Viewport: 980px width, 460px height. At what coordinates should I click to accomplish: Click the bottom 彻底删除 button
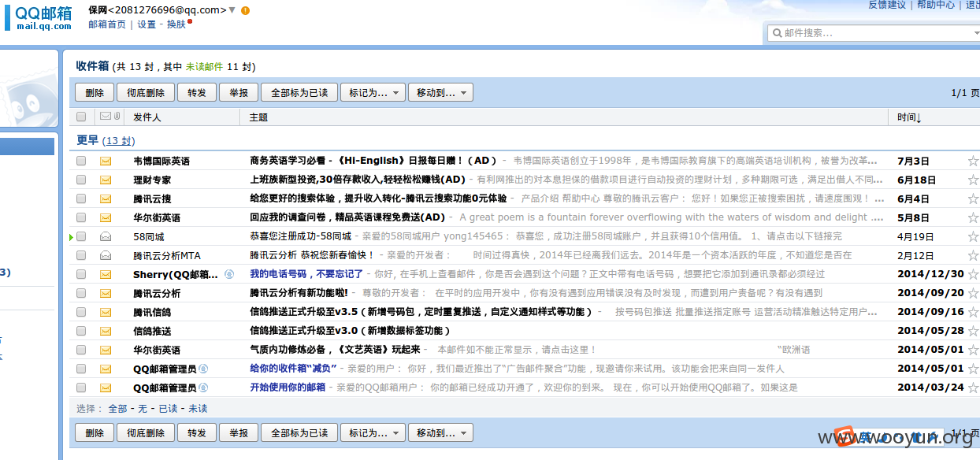[x=146, y=433]
